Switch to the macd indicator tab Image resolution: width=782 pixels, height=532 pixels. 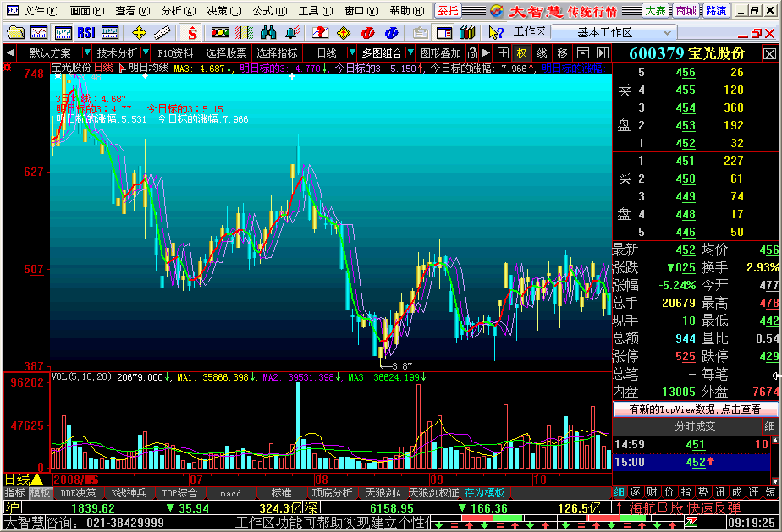(230, 493)
